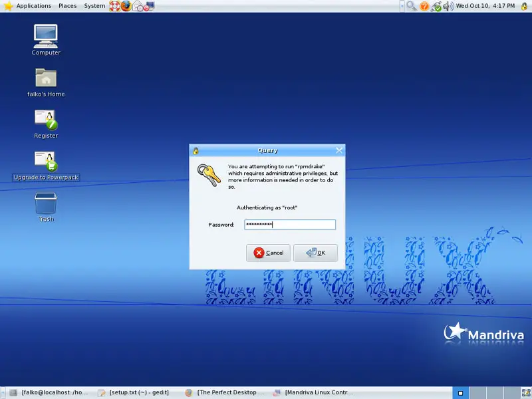This screenshot has width=532, height=399.
Task: Click the star icon of Applications menu
Action: click(8, 6)
